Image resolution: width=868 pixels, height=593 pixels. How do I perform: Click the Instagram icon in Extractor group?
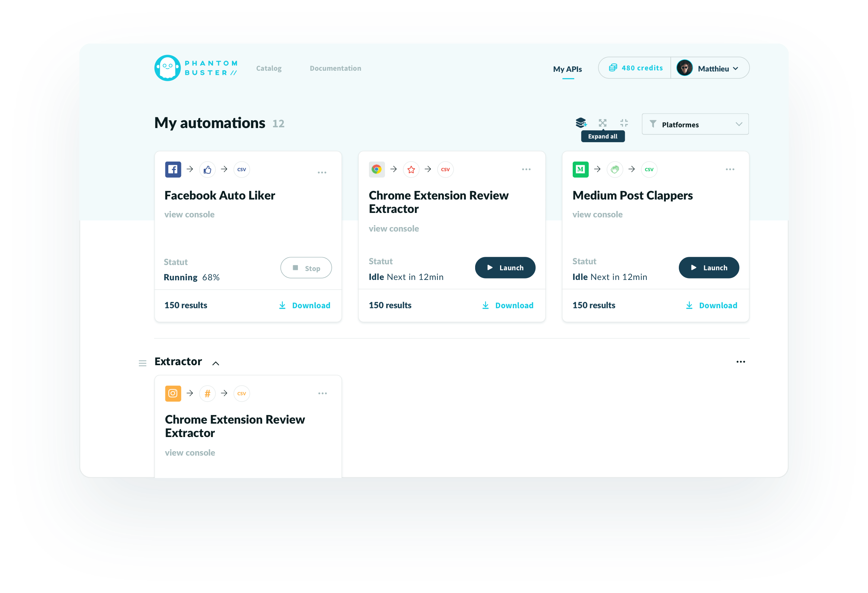tap(173, 393)
